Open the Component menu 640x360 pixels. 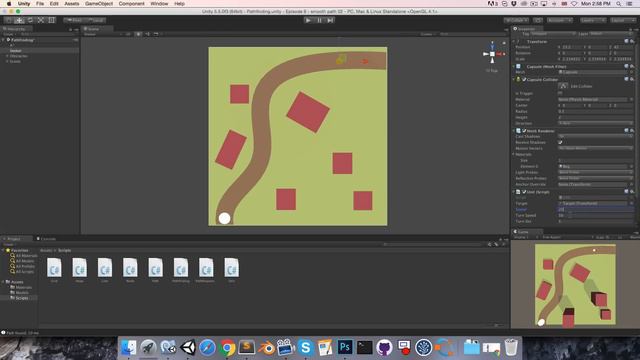tap(131, 4)
